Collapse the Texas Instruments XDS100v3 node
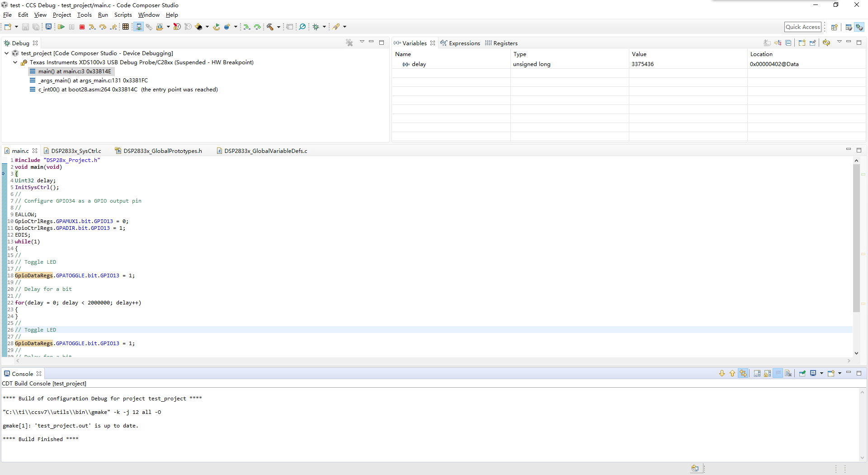This screenshot has height=475, width=868. pos(15,62)
